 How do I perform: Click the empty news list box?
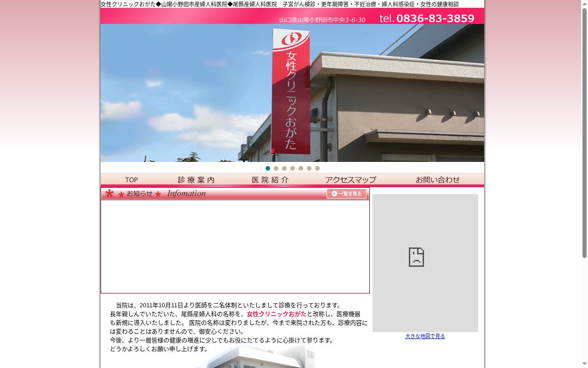click(235, 247)
